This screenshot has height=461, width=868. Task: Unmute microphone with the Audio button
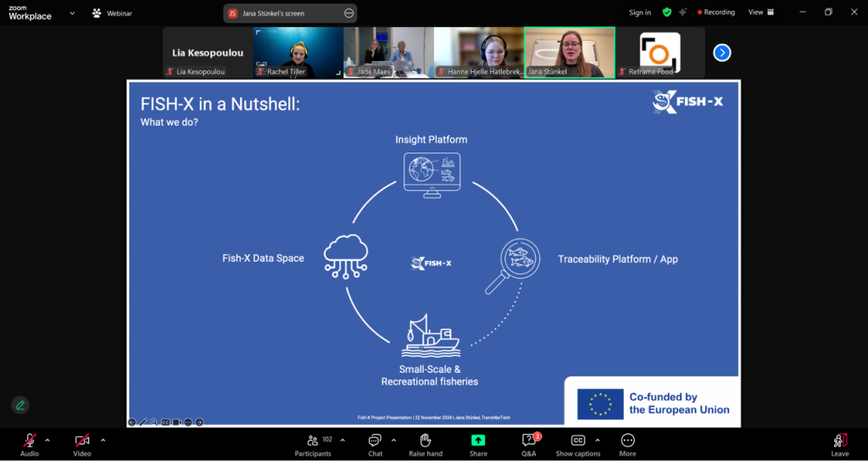point(30,445)
